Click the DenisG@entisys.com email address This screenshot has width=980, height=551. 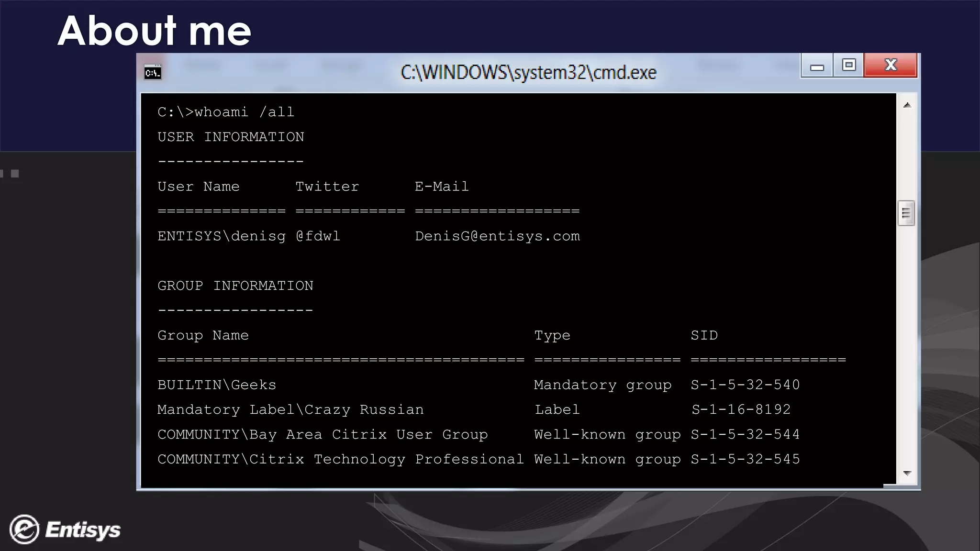pyautogui.click(x=497, y=236)
